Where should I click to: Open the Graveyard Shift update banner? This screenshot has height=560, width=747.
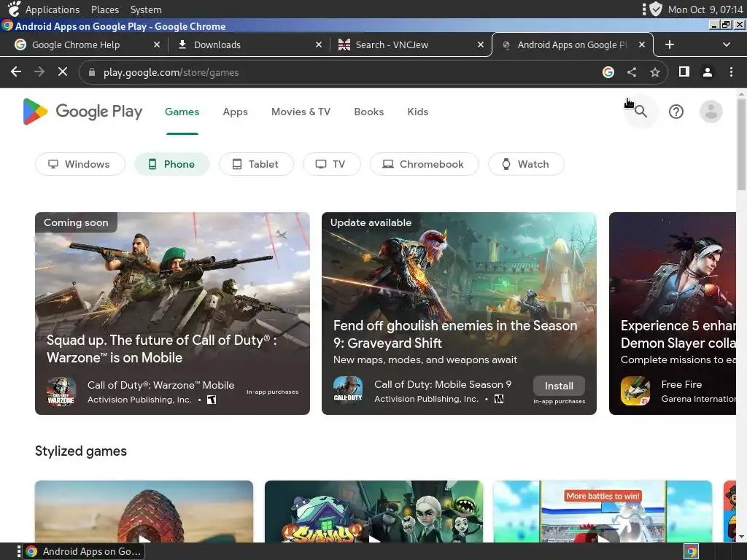460,314
